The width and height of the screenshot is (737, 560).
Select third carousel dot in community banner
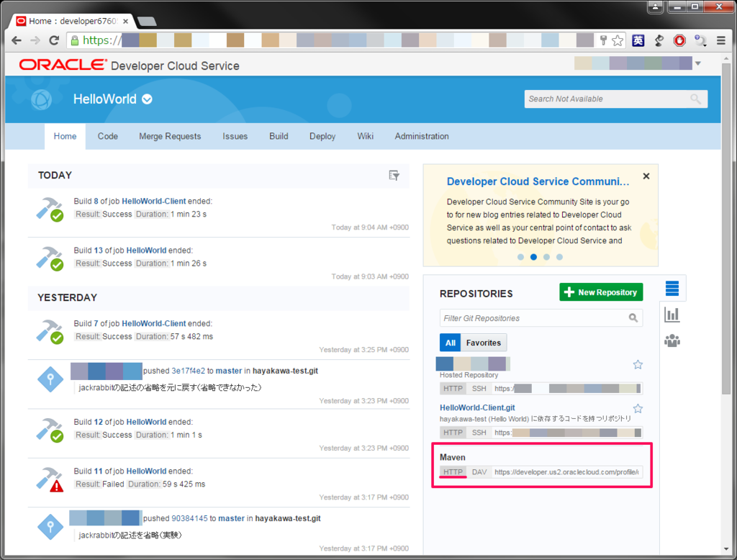point(546,257)
